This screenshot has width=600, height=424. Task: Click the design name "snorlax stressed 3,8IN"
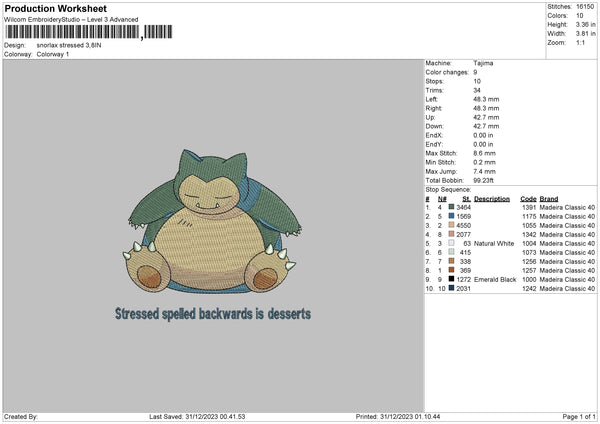(x=69, y=45)
